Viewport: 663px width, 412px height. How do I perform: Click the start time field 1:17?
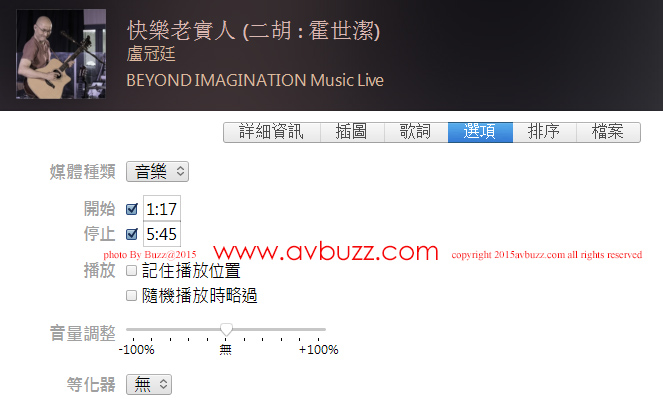(162, 209)
